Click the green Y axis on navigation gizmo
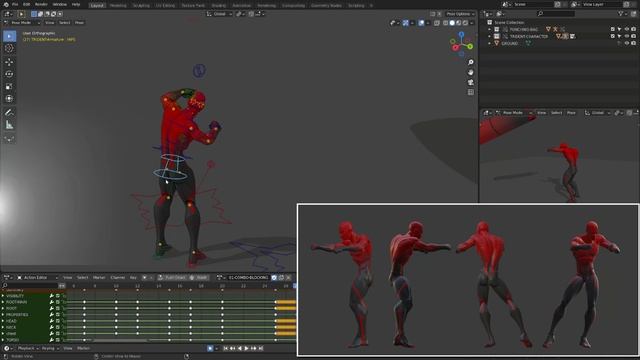The image size is (640, 360). click(x=470, y=47)
